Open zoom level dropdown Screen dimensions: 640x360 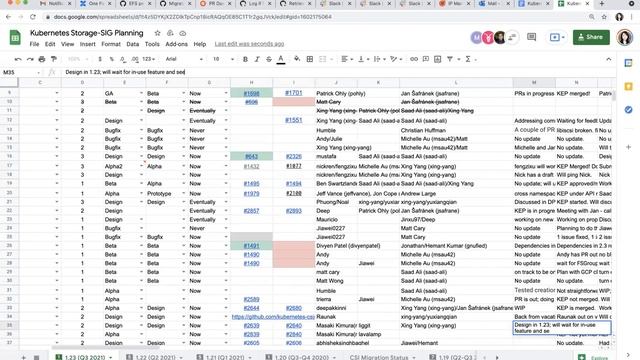pos(77,59)
